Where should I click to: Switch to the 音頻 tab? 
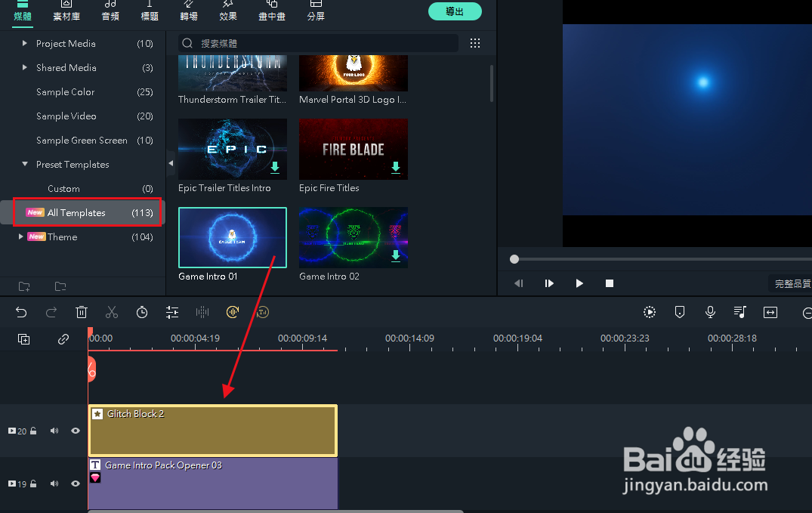[x=110, y=11]
